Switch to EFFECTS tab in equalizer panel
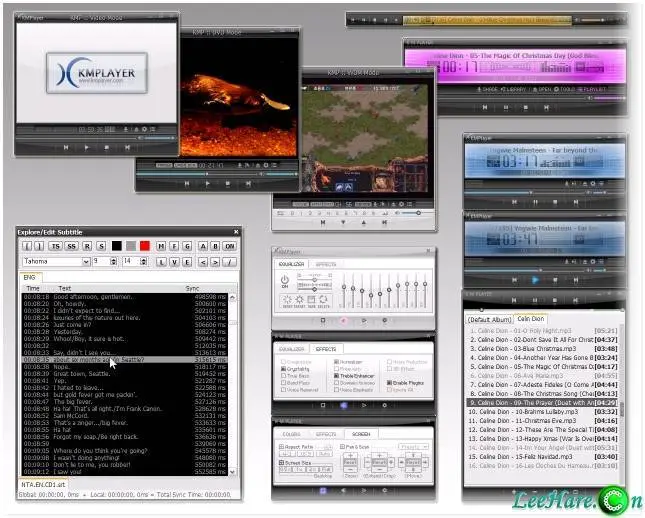The image size is (645, 518). tap(326, 264)
